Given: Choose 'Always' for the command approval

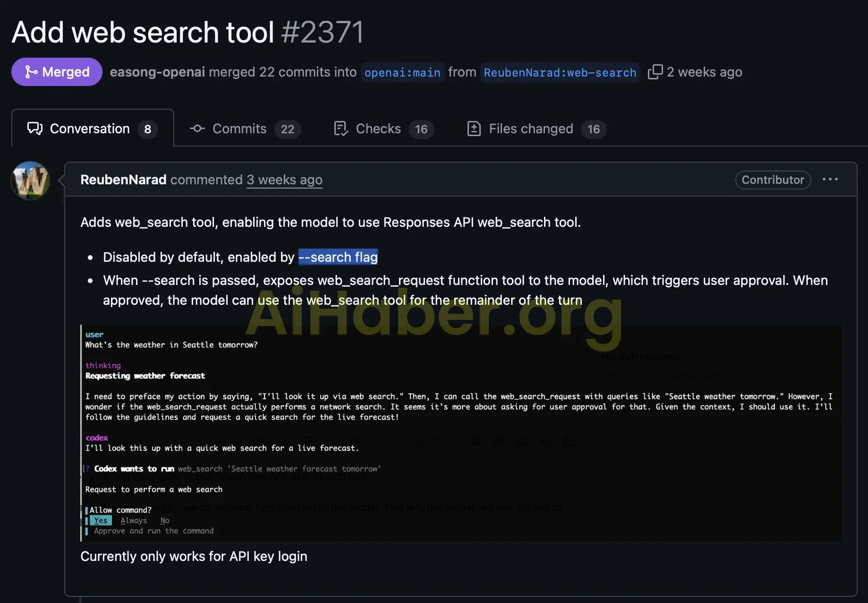Looking at the screenshot, I should pyautogui.click(x=134, y=520).
